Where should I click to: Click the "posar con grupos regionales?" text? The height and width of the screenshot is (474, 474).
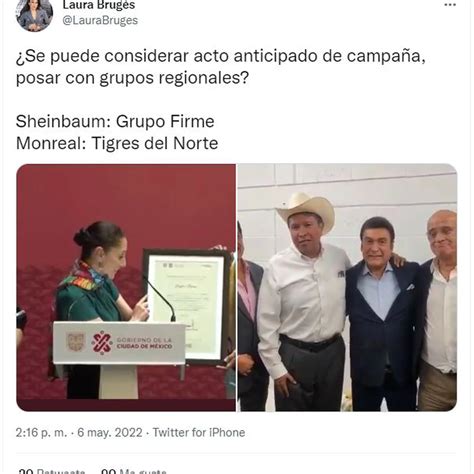click(132, 78)
